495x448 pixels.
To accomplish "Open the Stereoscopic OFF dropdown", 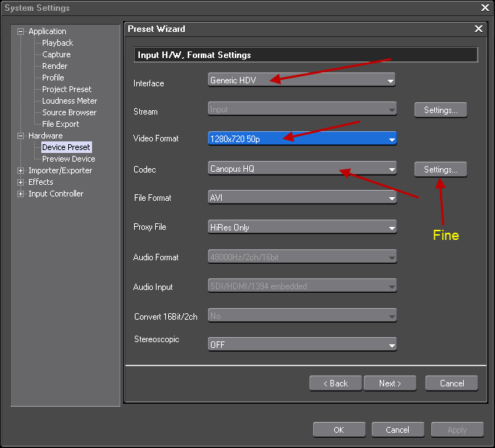I will [301, 345].
